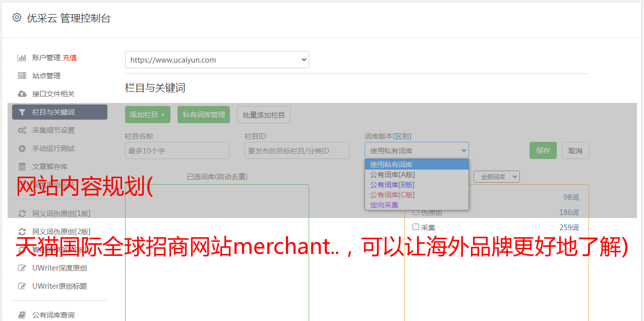
Task: Click the 186词 count link
Action: pos(569,212)
